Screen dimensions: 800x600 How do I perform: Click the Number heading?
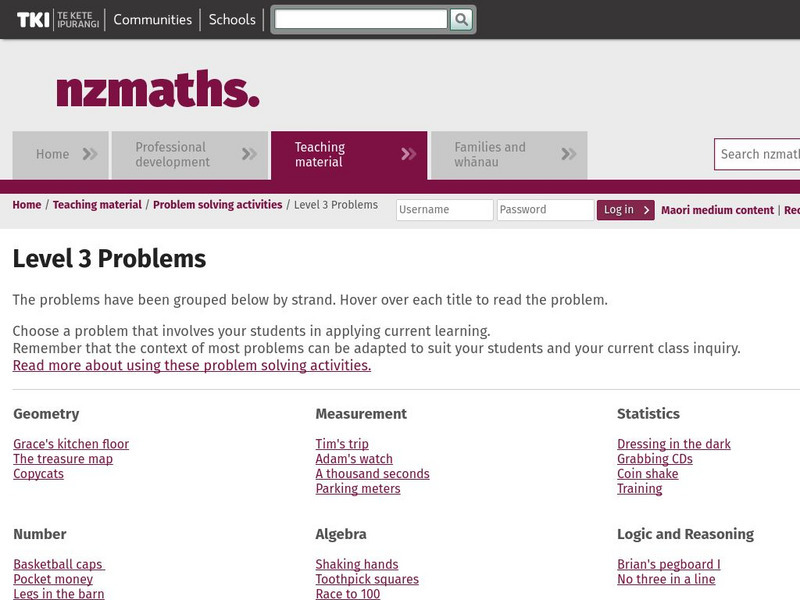pyautogui.click(x=40, y=534)
